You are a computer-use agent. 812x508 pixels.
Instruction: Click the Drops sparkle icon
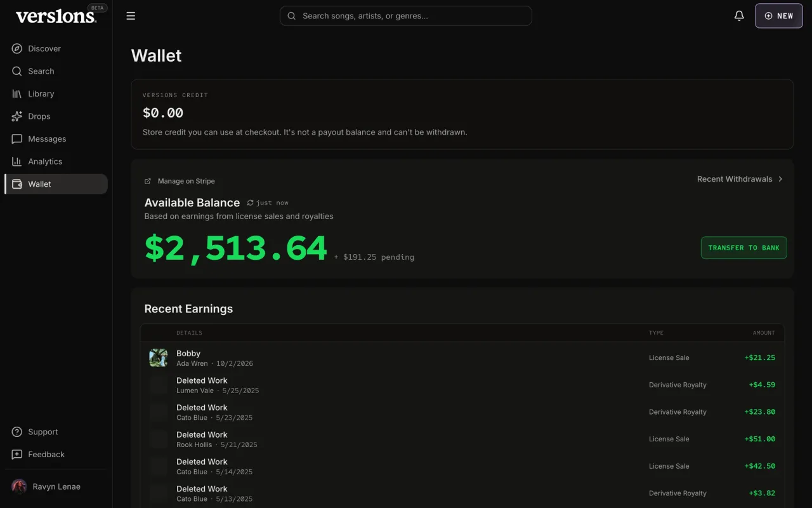[x=17, y=116]
